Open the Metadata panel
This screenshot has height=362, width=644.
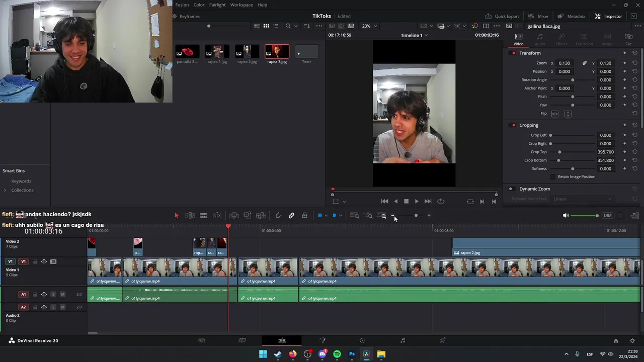pos(572,16)
